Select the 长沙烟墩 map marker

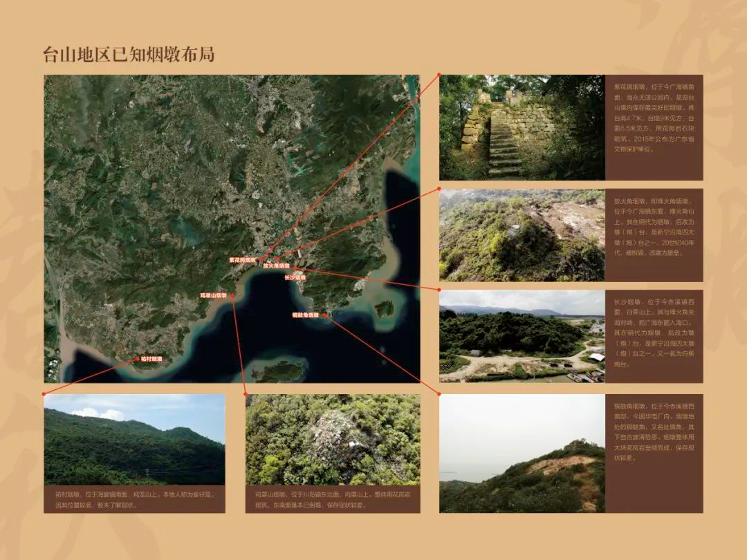295,268
